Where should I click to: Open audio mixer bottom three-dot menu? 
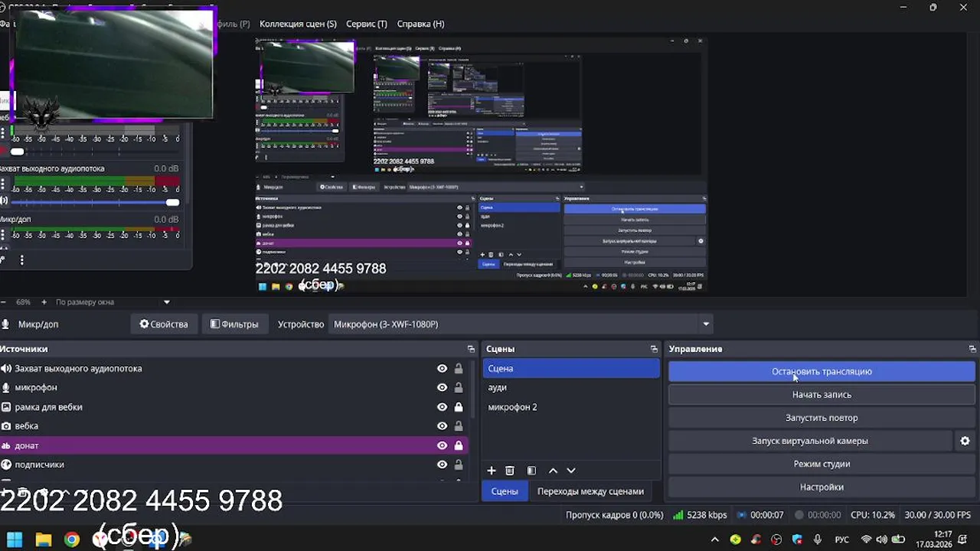[21, 260]
